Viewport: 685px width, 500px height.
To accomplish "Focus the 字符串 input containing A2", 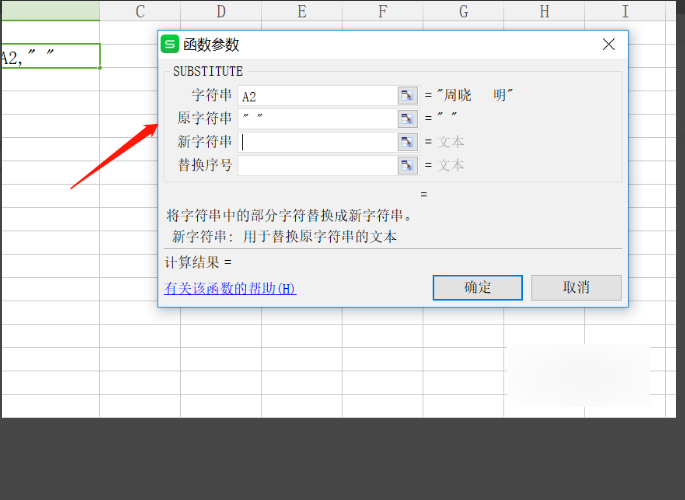I will (x=318, y=96).
